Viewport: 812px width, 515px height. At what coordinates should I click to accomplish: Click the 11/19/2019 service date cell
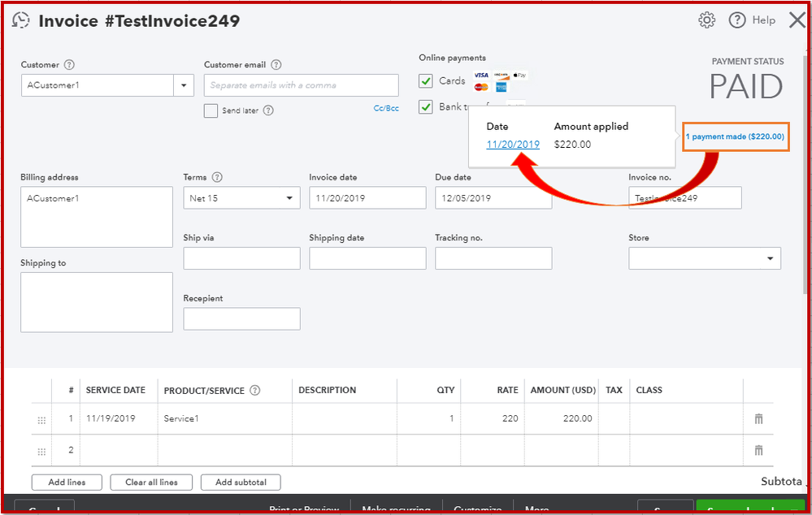point(119,418)
